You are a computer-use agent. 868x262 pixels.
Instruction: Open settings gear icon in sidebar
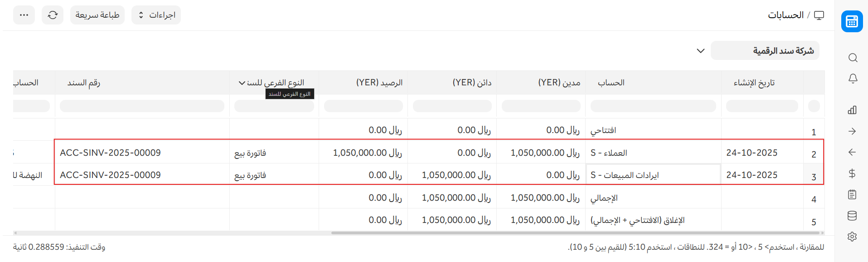coord(852,237)
